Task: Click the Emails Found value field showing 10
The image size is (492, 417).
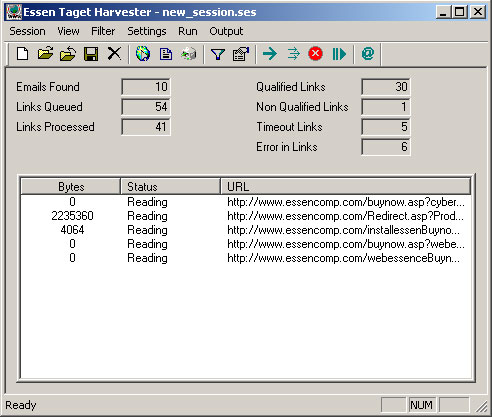Action: 146,87
